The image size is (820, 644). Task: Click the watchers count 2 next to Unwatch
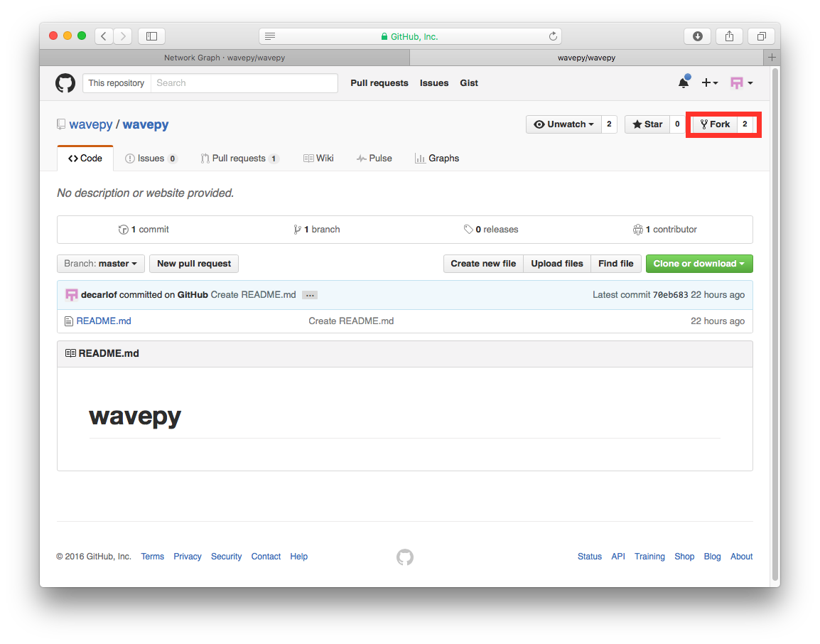(x=609, y=124)
